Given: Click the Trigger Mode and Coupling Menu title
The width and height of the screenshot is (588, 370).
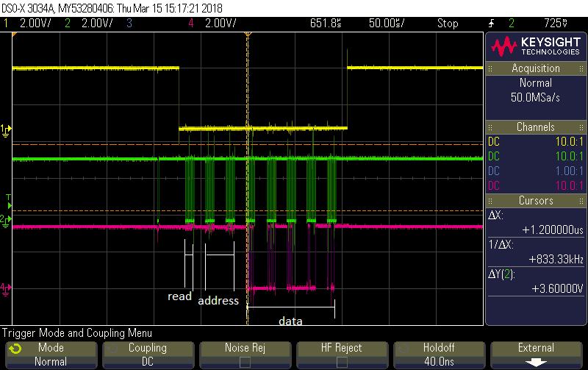Looking at the screenshot, I should [77, 332].
